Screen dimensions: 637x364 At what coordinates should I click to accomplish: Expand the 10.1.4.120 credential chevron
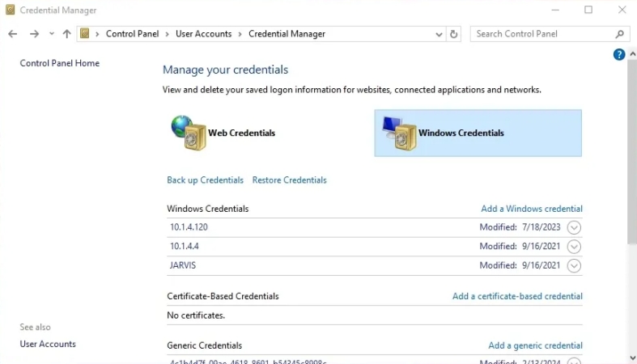[574, 227]
